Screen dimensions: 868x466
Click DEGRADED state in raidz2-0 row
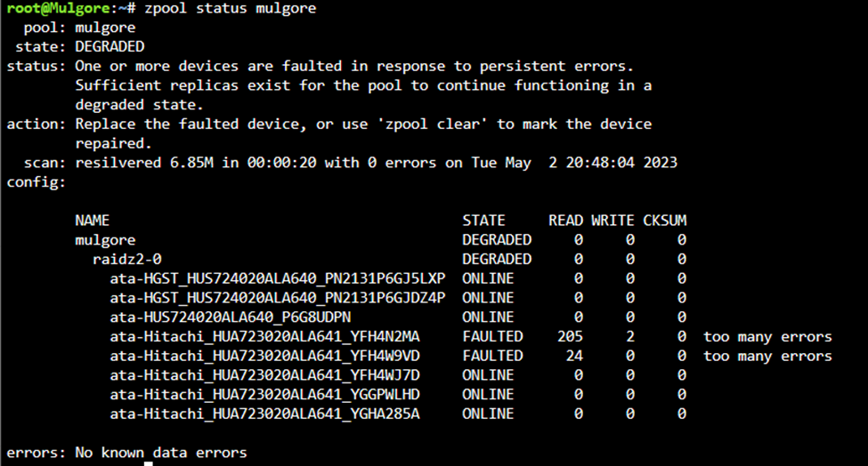coord(497,260)
